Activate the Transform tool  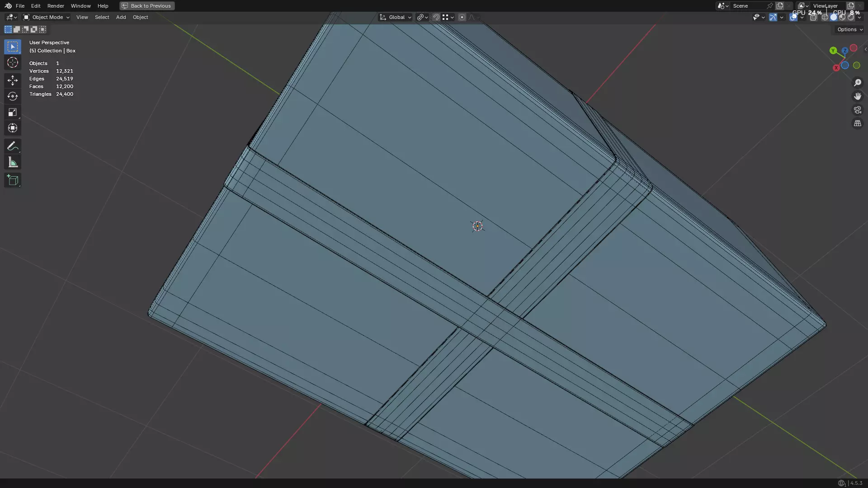(x=13, y=128)
